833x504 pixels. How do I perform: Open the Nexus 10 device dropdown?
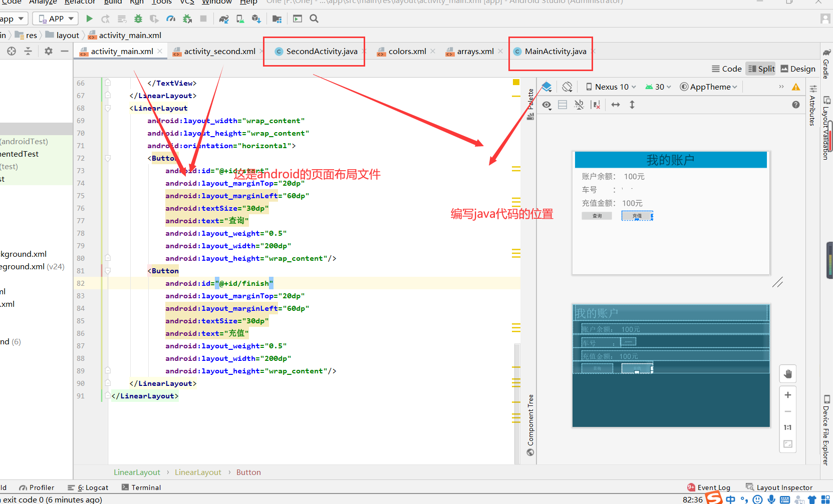tap(611, 87)
